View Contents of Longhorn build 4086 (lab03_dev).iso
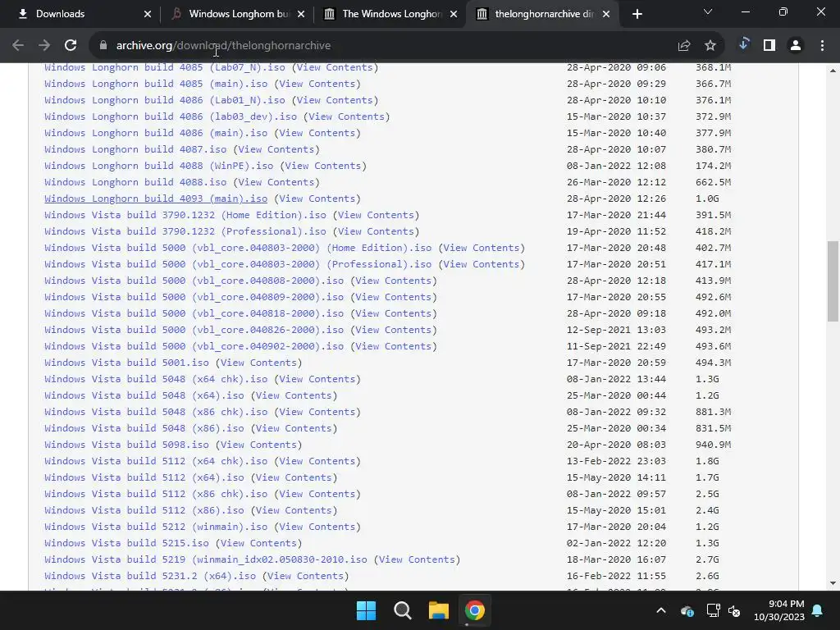The width and height of the screenshot is (840, 630). [x=347, y=116]
